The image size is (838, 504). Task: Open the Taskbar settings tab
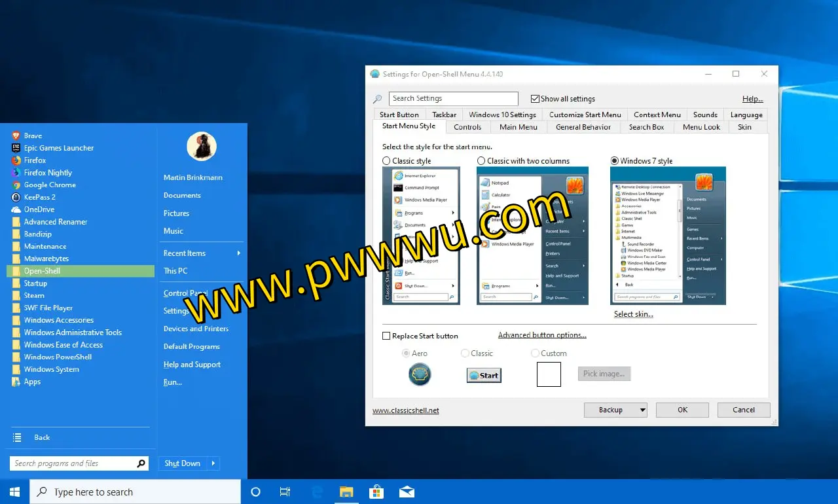pos(444,115)
